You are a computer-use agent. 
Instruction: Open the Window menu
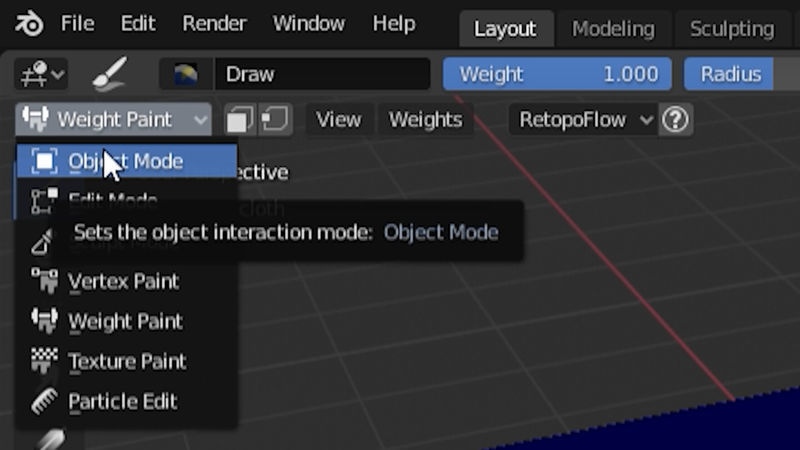309,23
